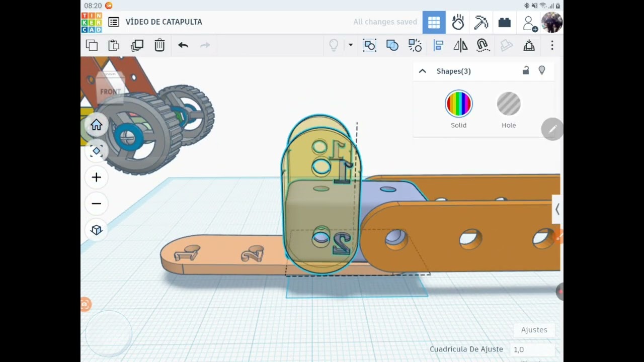
Task: Return to home view
Action: pyautogui.click(x=97, y=125)
